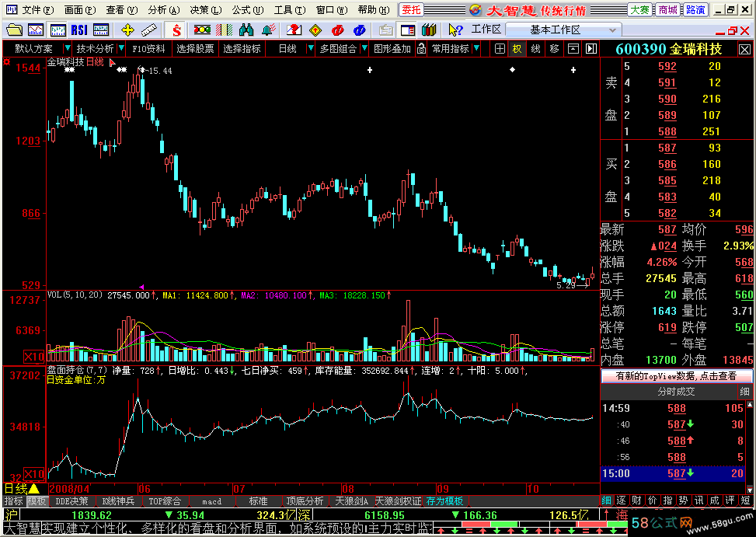Open the 多图组合 dropdown arrow

[365, 48]
